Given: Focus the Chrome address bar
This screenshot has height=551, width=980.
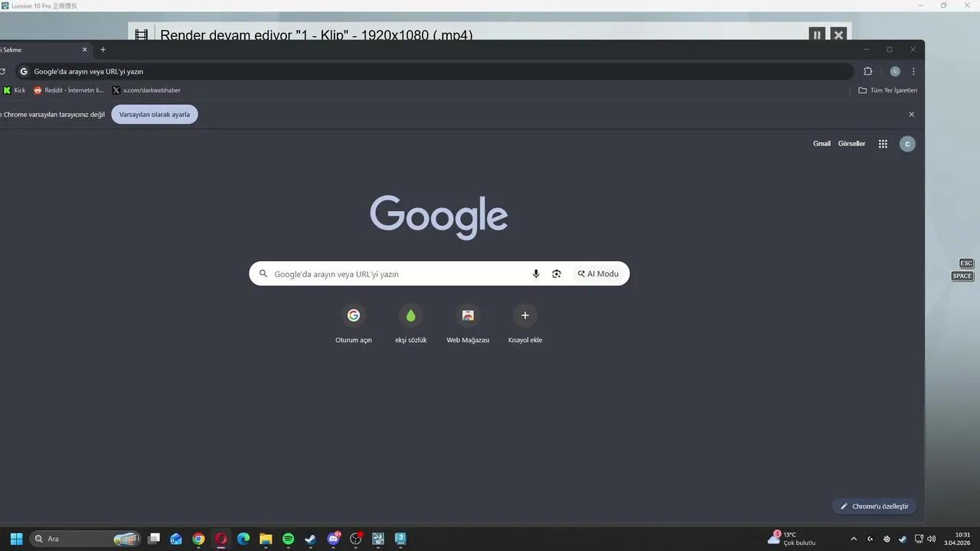Looking at the screenshot, I should click(x=434, y=71).
